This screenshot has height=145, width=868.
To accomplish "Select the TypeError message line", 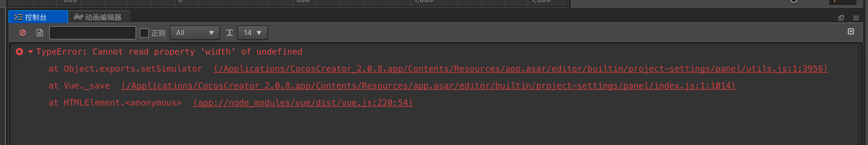I will [169, 52].
